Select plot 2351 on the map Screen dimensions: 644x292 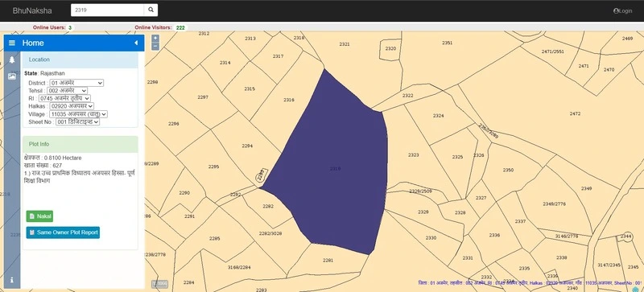(448, 43)
